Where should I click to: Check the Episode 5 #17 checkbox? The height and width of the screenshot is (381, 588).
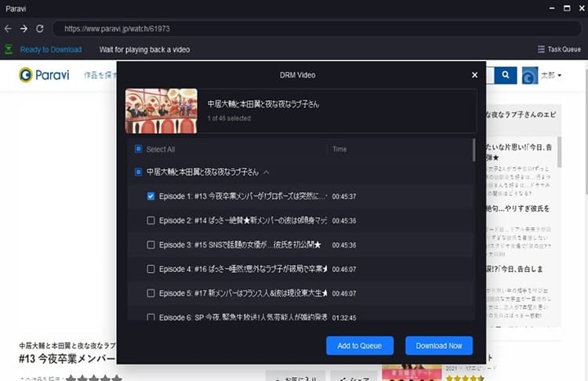pos(151,293)
